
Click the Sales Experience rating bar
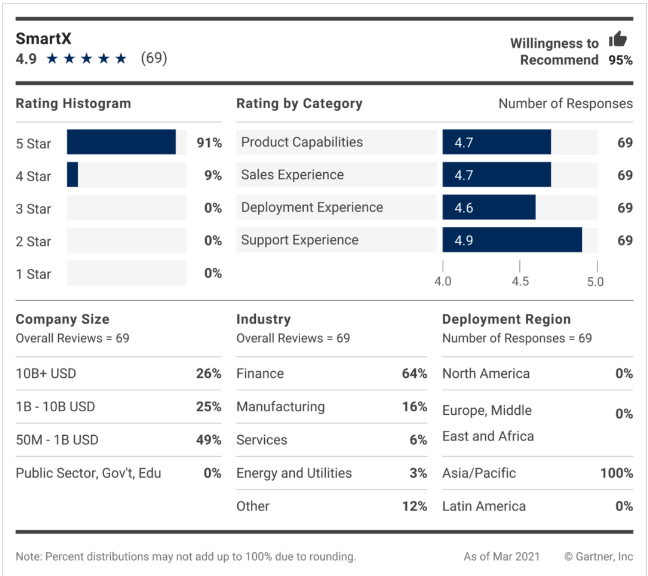pos(496,175)
